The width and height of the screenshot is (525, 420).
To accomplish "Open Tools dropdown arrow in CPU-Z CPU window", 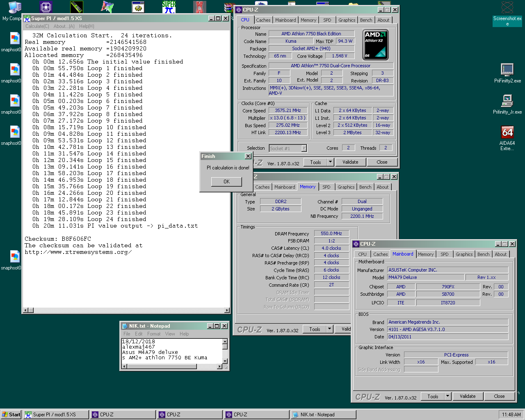I will 331,162.
